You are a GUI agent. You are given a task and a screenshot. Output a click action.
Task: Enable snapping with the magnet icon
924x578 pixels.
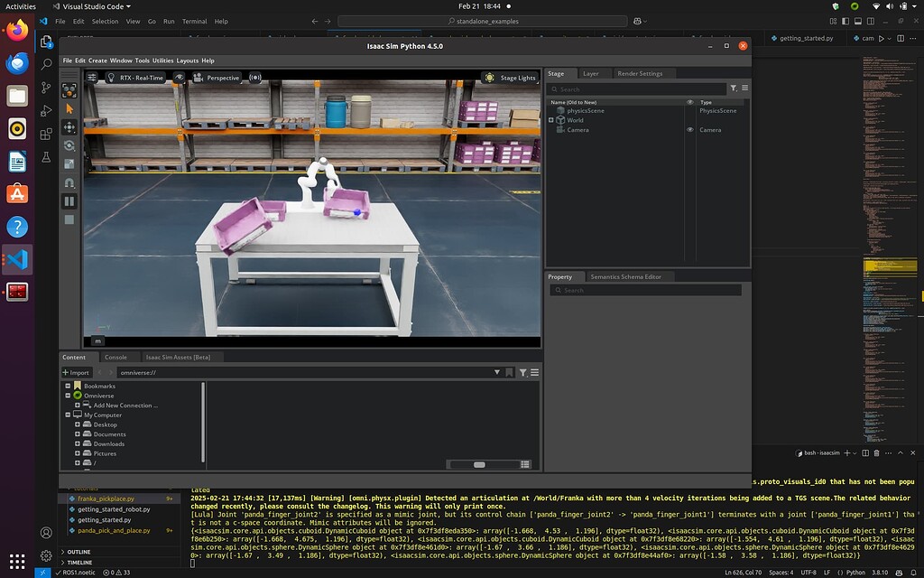pyautogui.click(x=70, y=180)
